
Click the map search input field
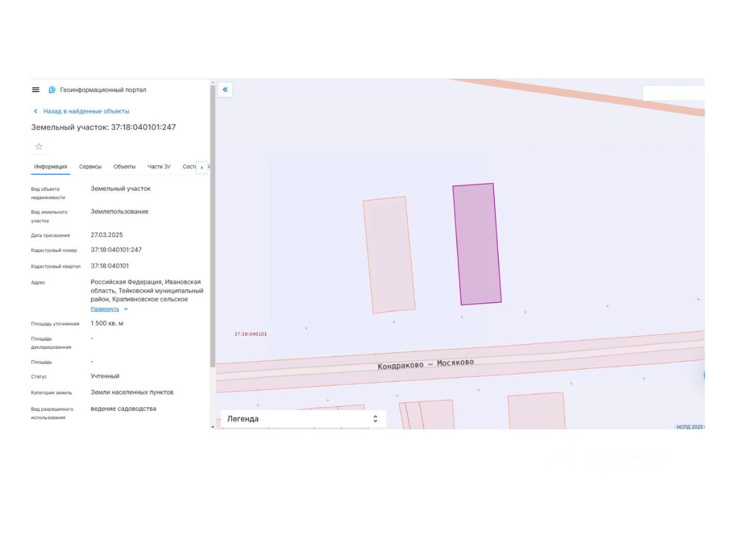(x=673, y=93)
